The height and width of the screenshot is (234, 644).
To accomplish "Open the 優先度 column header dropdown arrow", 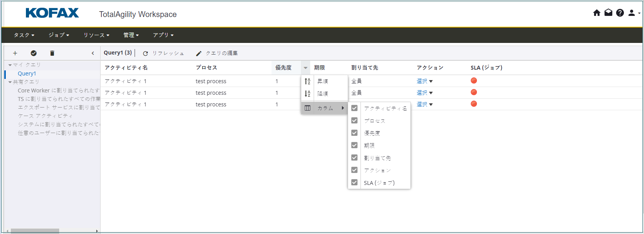I will pos(306,68).
